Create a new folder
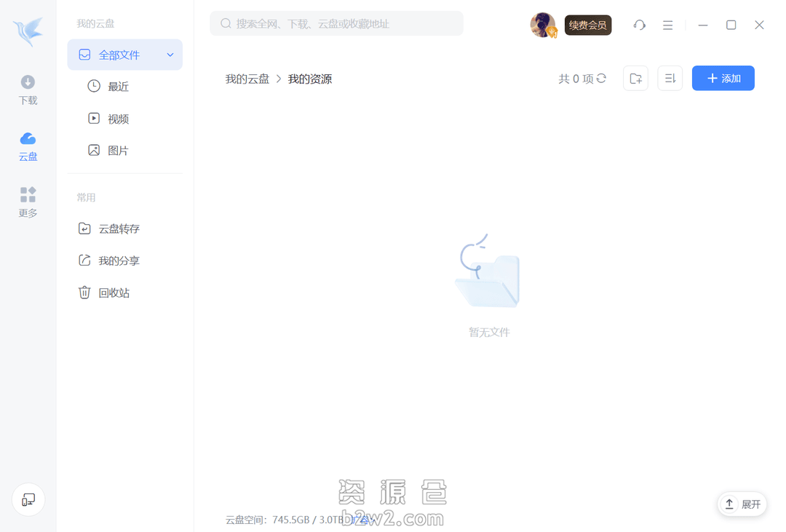This screenshot has height=532, width=786. pyautogui.click(x=635, y=78)
